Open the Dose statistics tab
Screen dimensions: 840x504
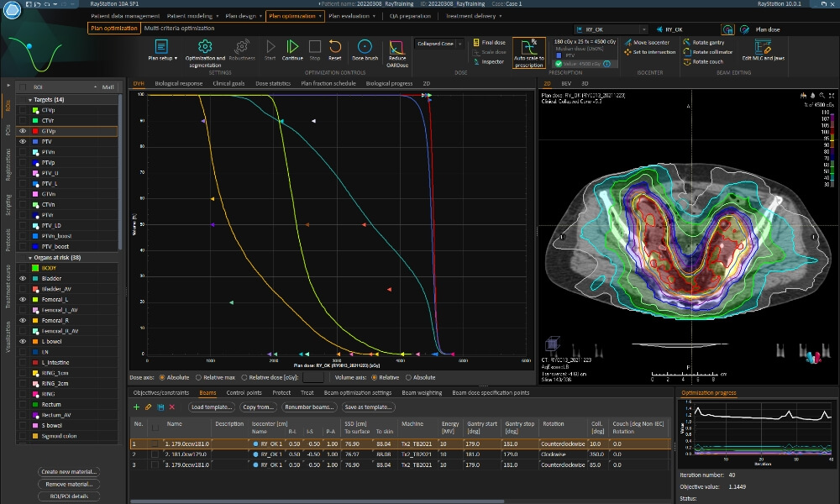pyautogui.click(x=273, y=83)
